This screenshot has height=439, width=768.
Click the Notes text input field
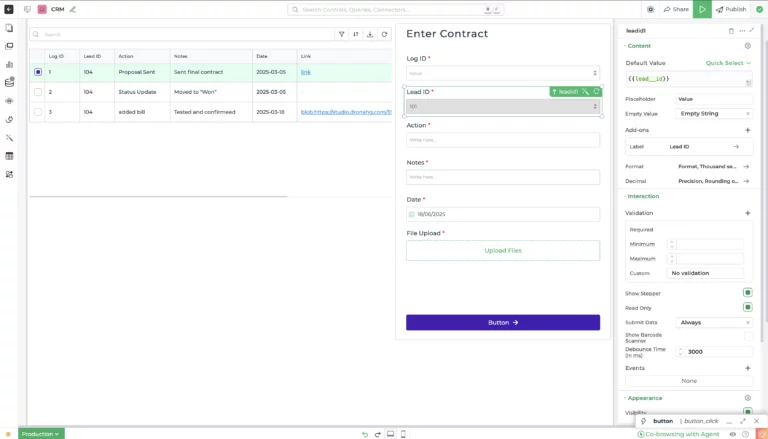[x=502, y=177]
